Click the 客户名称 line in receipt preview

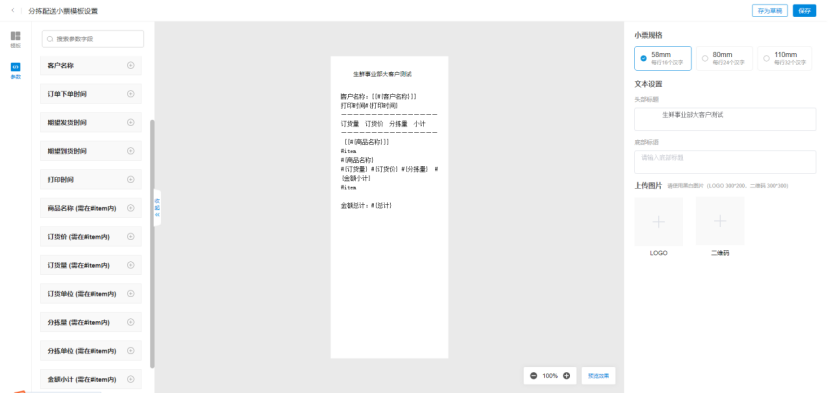tap(378, 97)
